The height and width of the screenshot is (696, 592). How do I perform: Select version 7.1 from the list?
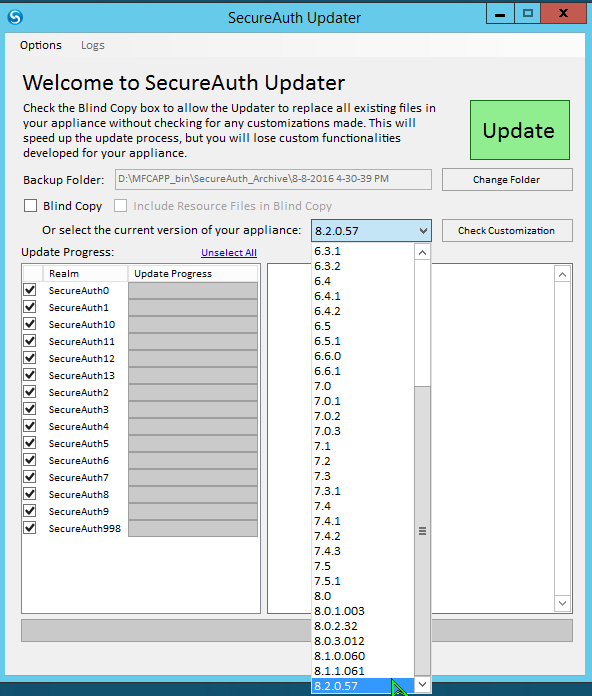coord(363,446)
